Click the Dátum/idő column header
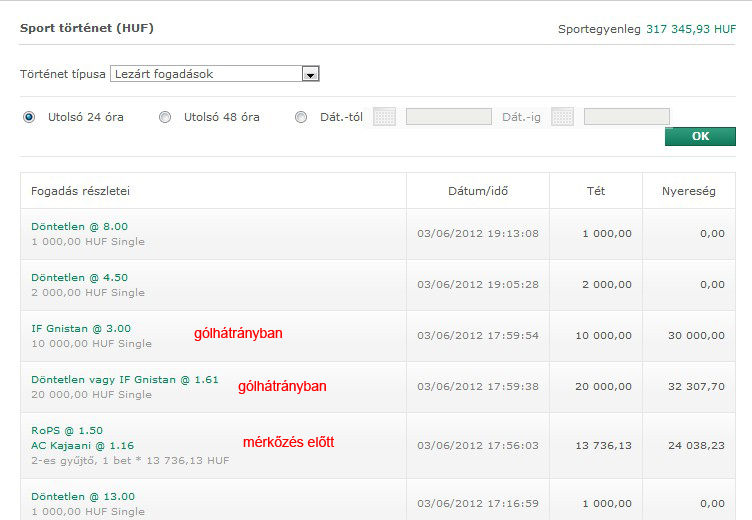The height and width of the screenshot is (520, 752). [x=478, y=191]
